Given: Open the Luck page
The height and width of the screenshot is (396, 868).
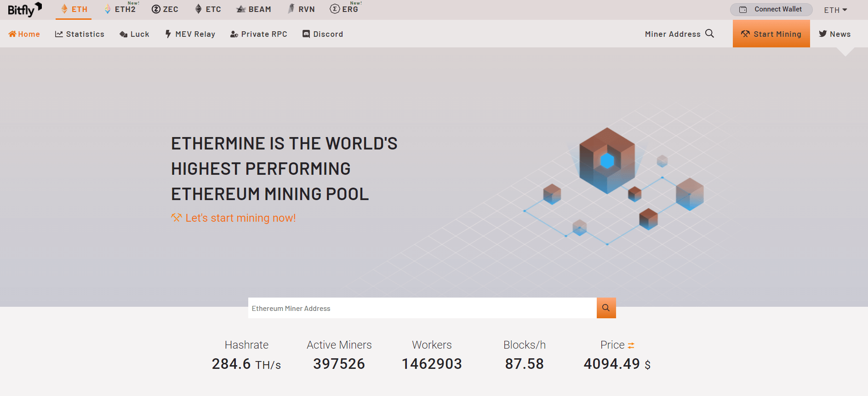Looking at the screenshot, I should pyautogui.click(x=134, y=34).
